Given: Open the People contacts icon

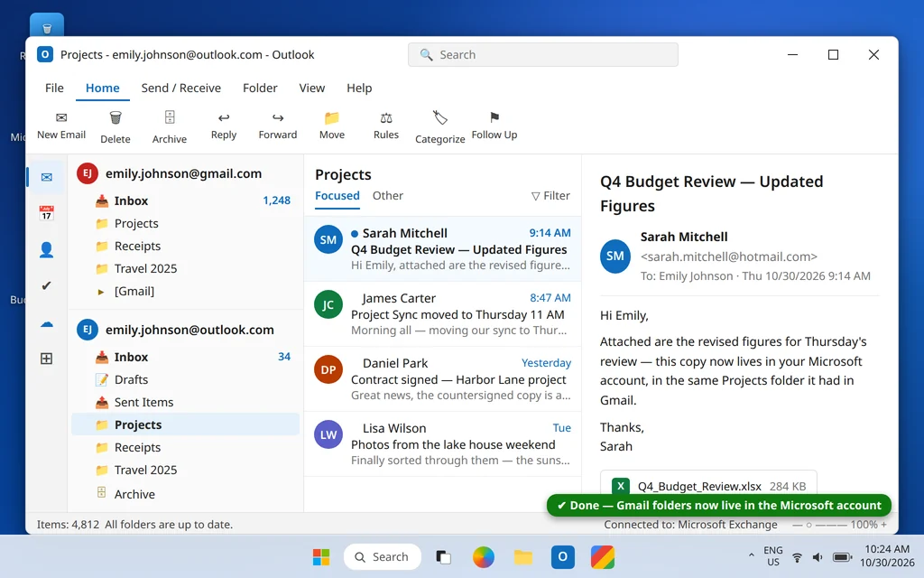Looking at the screenshot, I should tap(47, 250).
